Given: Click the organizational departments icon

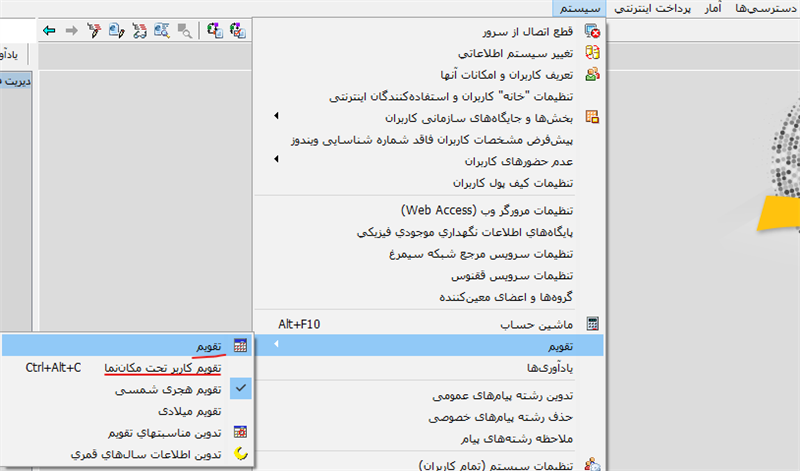Looking at the screenshot, I should 592,118.
